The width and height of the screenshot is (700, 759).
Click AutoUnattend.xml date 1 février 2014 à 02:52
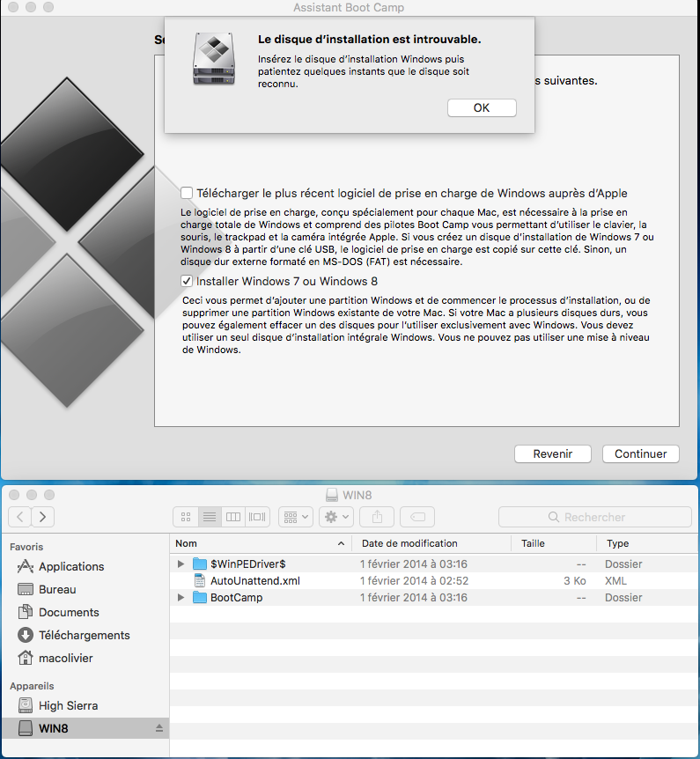pyautogui.click(x=414, y=580)
